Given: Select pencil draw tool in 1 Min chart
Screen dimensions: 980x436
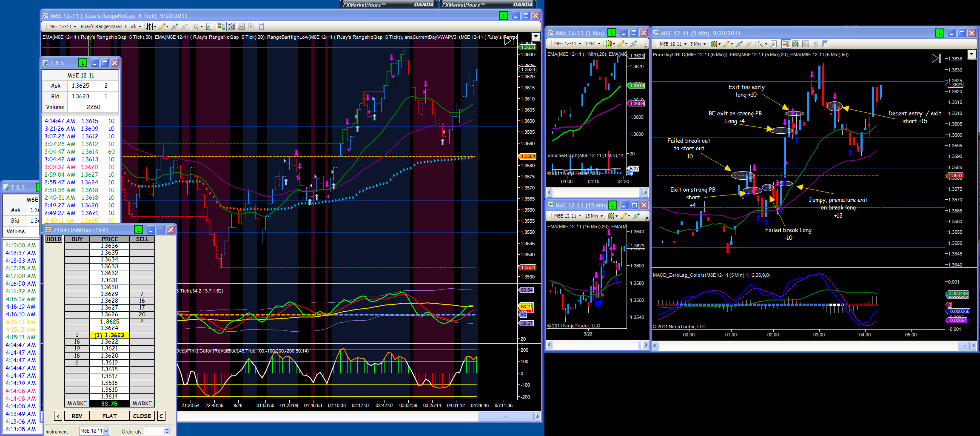Looking at the screenshot, I should point(621,43).
